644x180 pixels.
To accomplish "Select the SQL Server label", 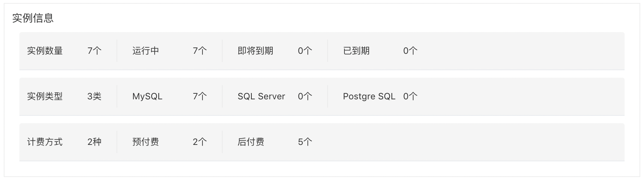I will [x=261, y=96].
